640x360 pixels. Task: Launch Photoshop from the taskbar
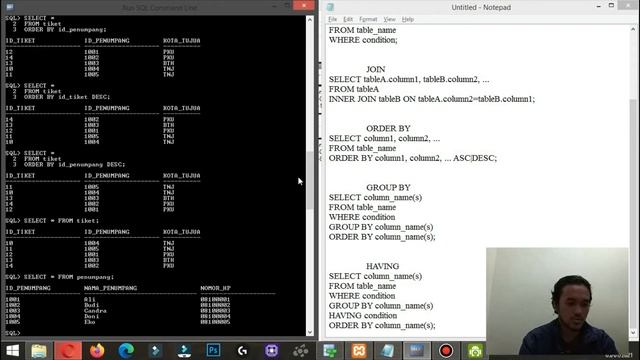coord(213,351)
